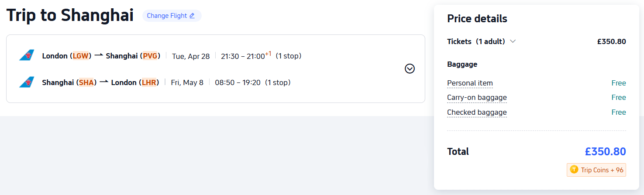Viewport: 644px width, 195px height.
Task: Open the Personal item baggage info
Action: 470,83
